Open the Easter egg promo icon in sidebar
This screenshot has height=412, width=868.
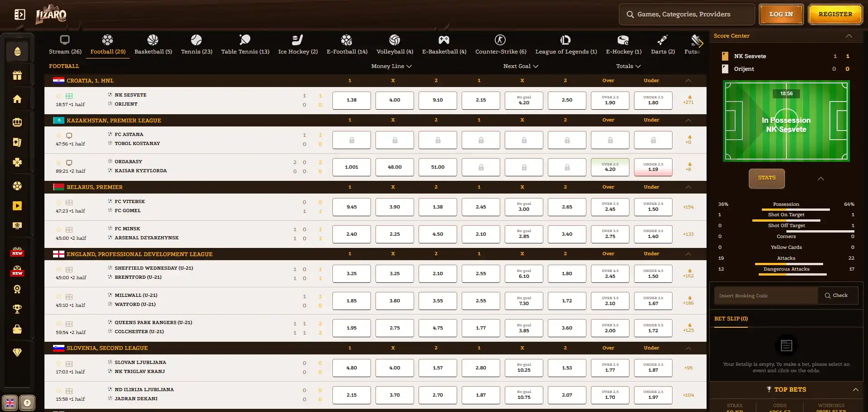click(17, 52)
